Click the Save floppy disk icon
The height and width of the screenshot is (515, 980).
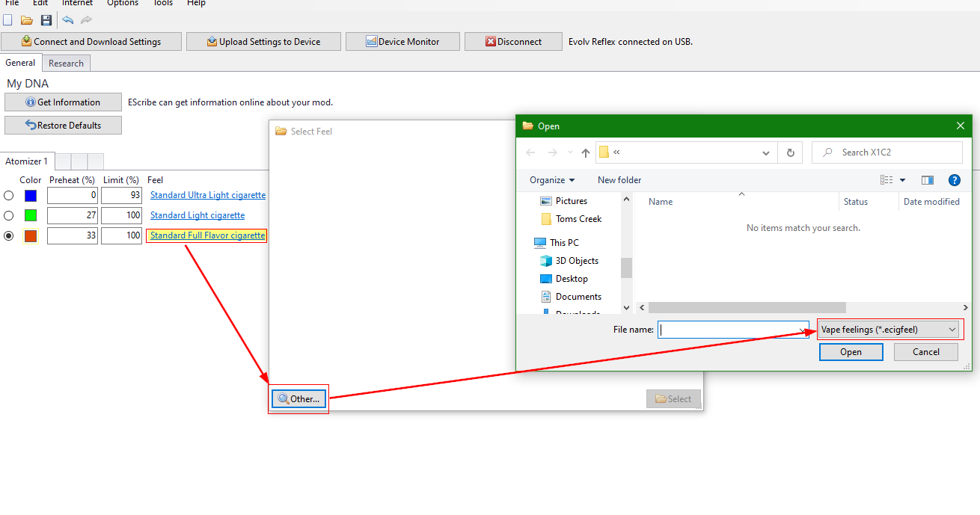[46, 20]
